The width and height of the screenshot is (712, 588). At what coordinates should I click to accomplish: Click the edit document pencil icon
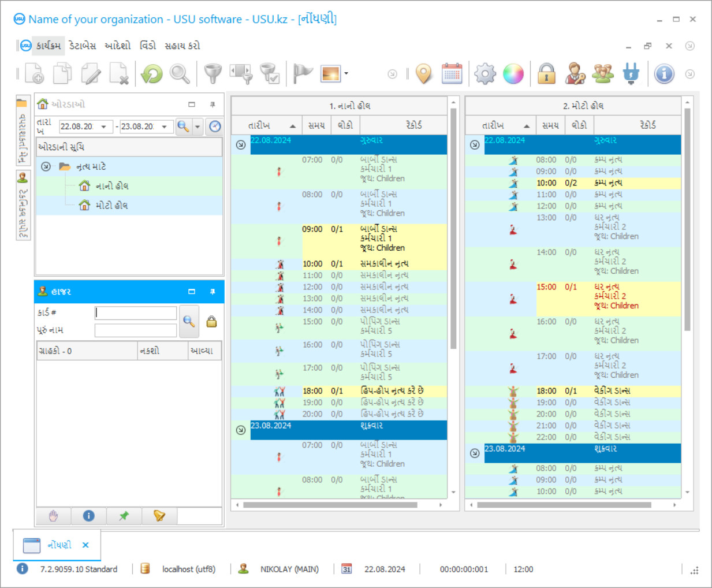tap(91, 74)
